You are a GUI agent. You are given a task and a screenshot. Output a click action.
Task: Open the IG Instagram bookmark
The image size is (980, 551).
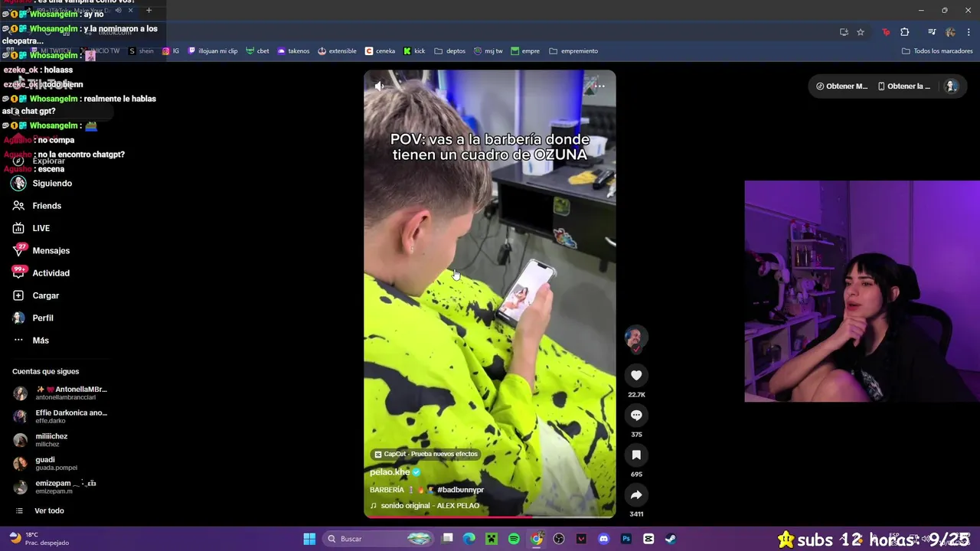[x=171, y=51]
